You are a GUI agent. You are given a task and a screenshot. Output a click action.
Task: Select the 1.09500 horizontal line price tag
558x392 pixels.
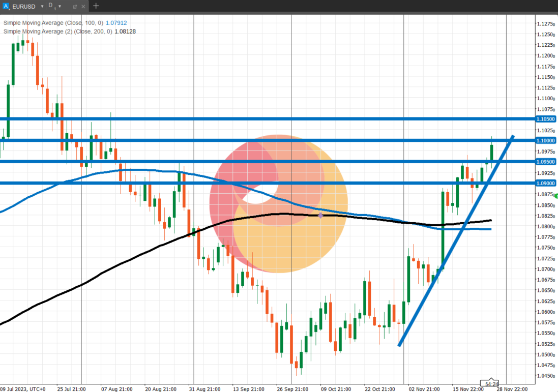pos(546,162)
